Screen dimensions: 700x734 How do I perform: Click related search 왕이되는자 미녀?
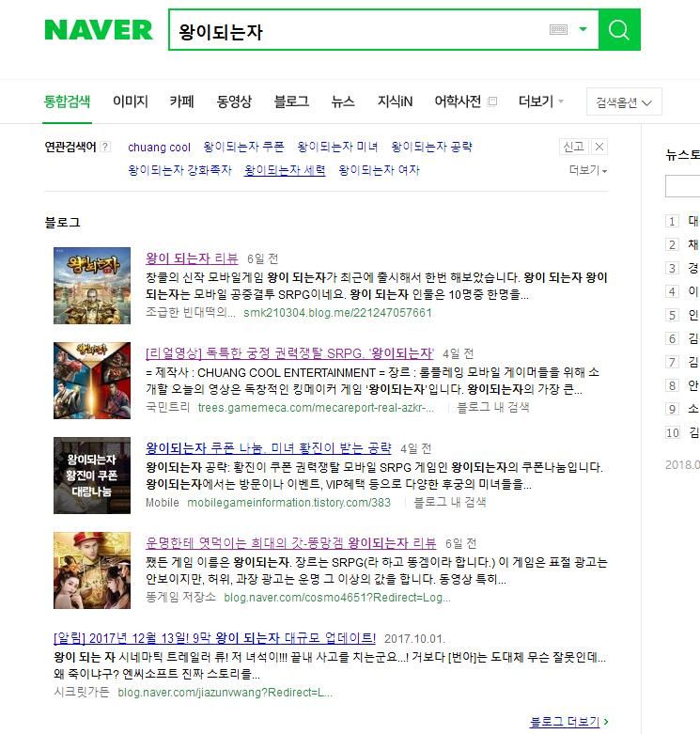click(x=338, y=147)
